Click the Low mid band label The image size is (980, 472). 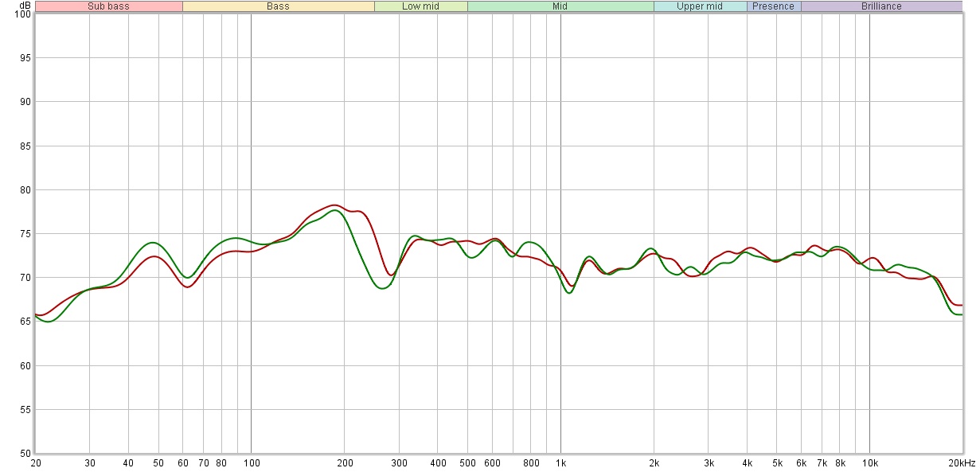pos(420,6)
